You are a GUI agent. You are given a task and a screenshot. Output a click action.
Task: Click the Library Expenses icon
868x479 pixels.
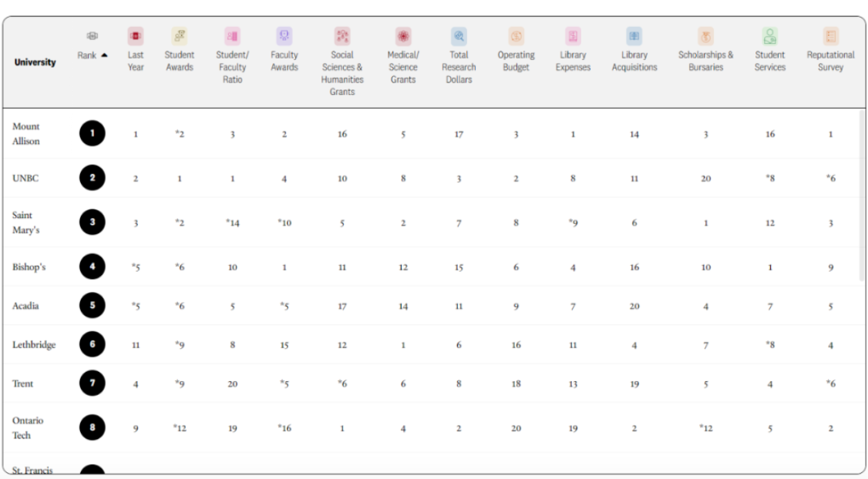[573, 35]
